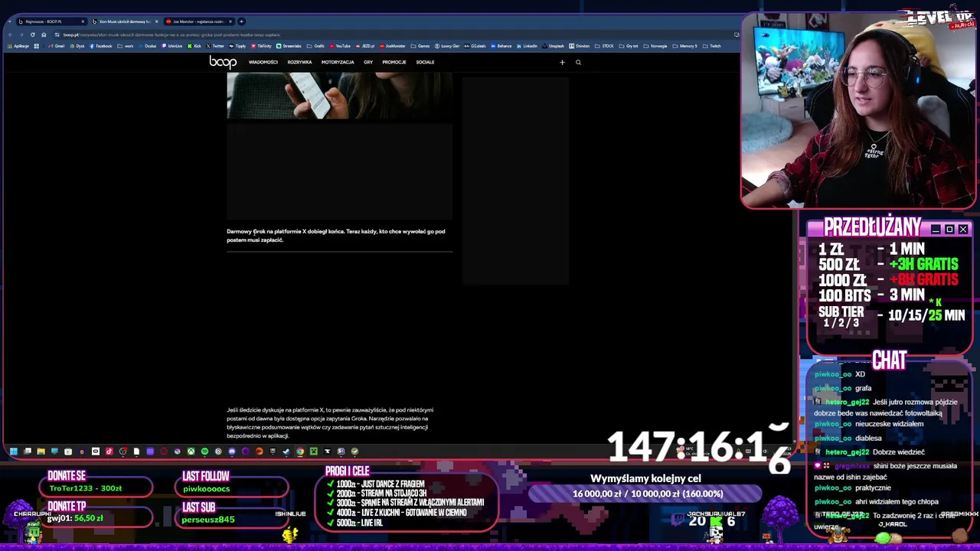Close the Najnowsze - BOOP.PL tab
This screenshot has width=980, height=551.
pyautogui.click(x=83, y=21)
